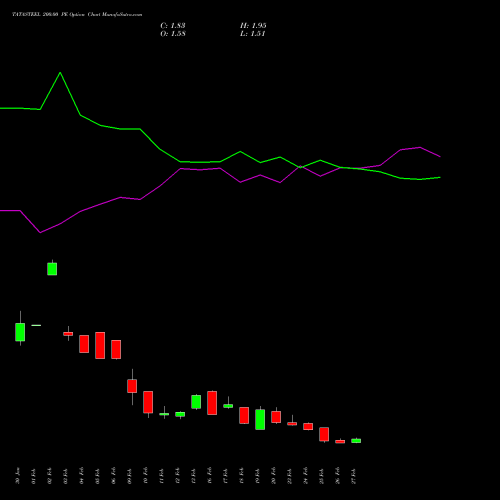Click the '01 Feb' date label
The height and width of the screenshot is (500, 500).
coord(34,476)
